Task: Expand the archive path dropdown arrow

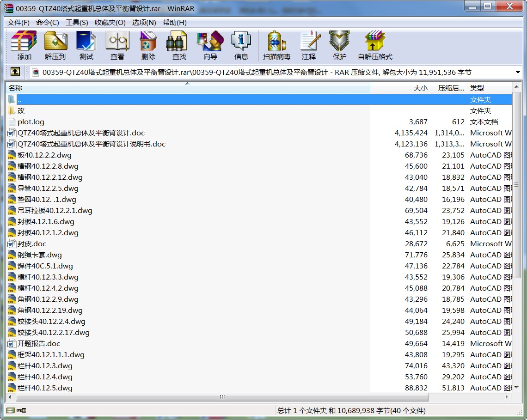Action: point(518,73)
